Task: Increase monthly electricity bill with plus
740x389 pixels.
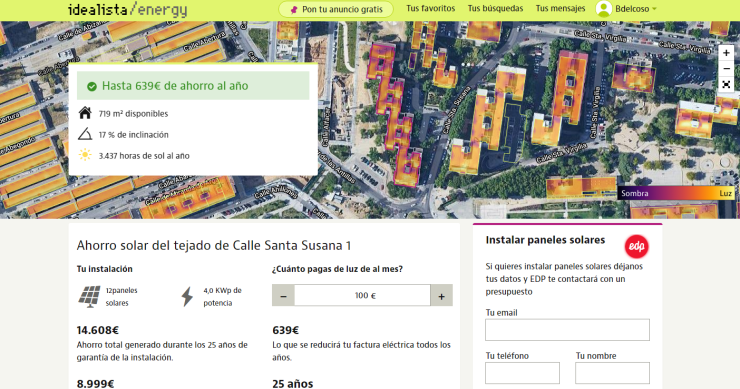Action: point(441,296)
